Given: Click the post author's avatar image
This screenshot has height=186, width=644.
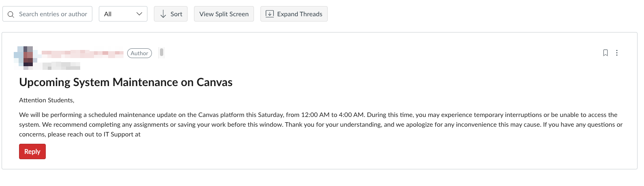Looking at the screenshot, I should 27,57.
